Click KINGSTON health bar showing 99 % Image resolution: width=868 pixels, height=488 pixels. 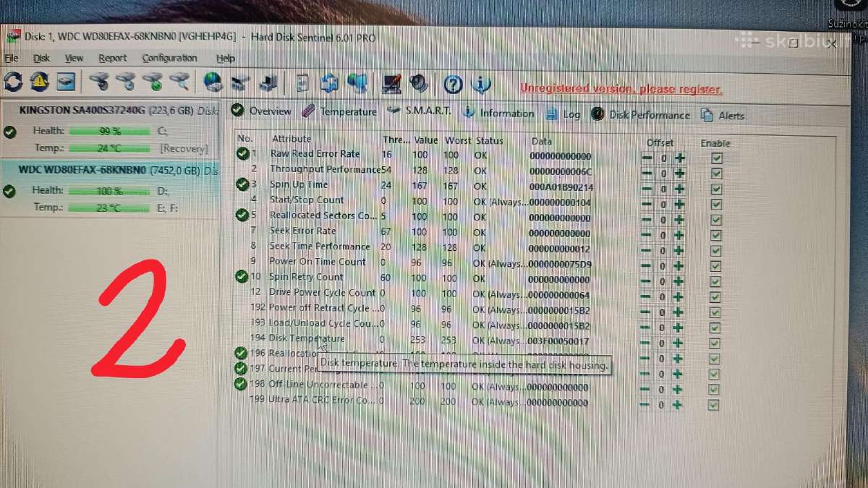click(x=109, y=131)
